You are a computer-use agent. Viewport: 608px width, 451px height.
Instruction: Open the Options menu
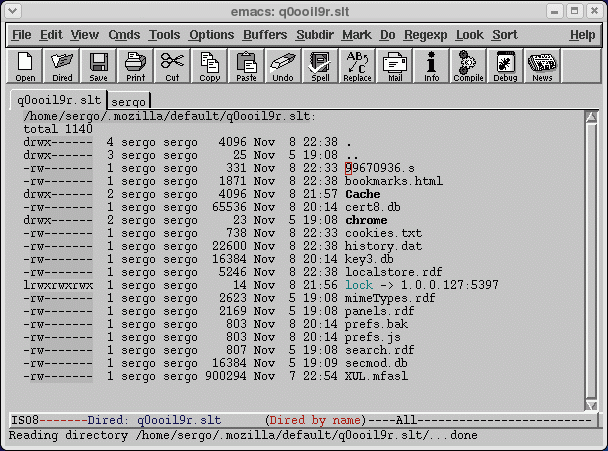click(x=212, y=35)
